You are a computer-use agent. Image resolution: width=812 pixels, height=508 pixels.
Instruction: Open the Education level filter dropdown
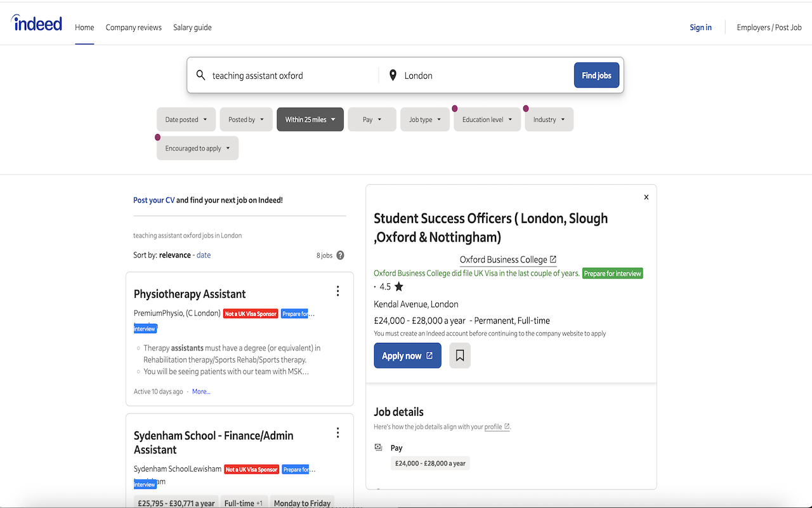tap(487, 119)
